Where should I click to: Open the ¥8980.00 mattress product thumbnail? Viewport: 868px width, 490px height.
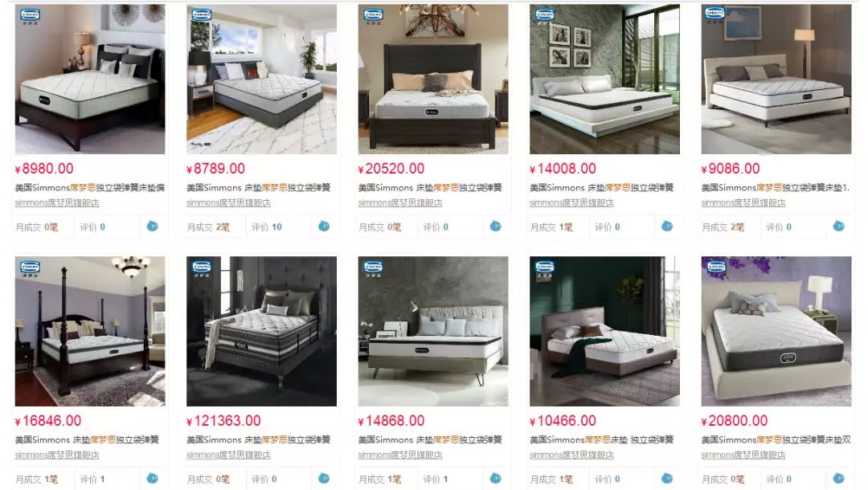(90, 79)
